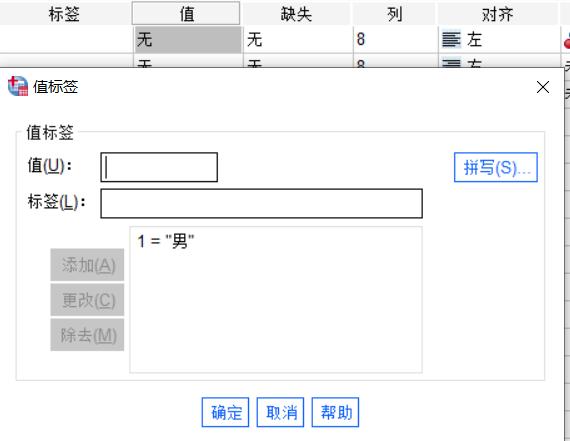
Task: Click the 添加(A) add button
Action: (87, 265)
